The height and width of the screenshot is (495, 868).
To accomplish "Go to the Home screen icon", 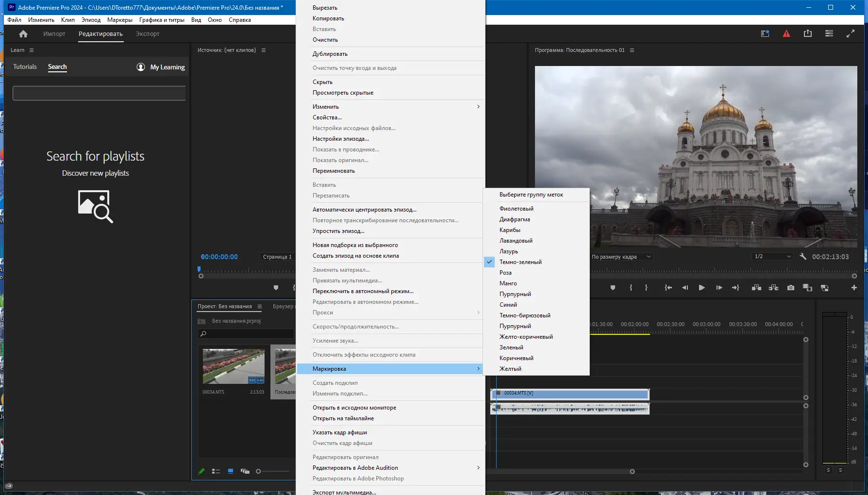I will point(23,34).
